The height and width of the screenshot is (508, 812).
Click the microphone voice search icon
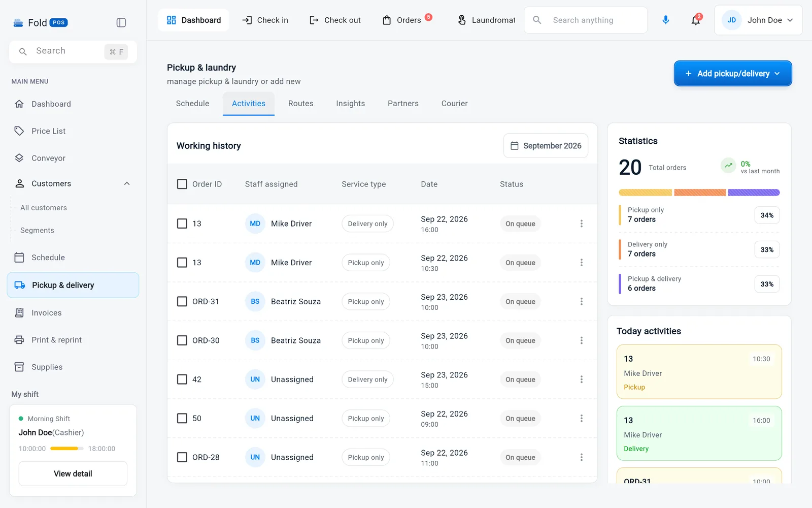[x=665, y=20]
